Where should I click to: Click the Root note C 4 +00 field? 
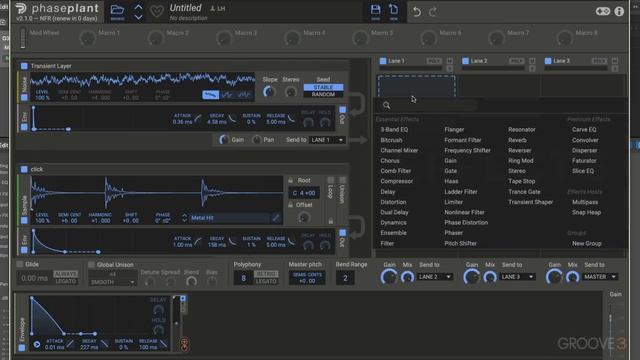pyautogui.click(x=304, y=193)
